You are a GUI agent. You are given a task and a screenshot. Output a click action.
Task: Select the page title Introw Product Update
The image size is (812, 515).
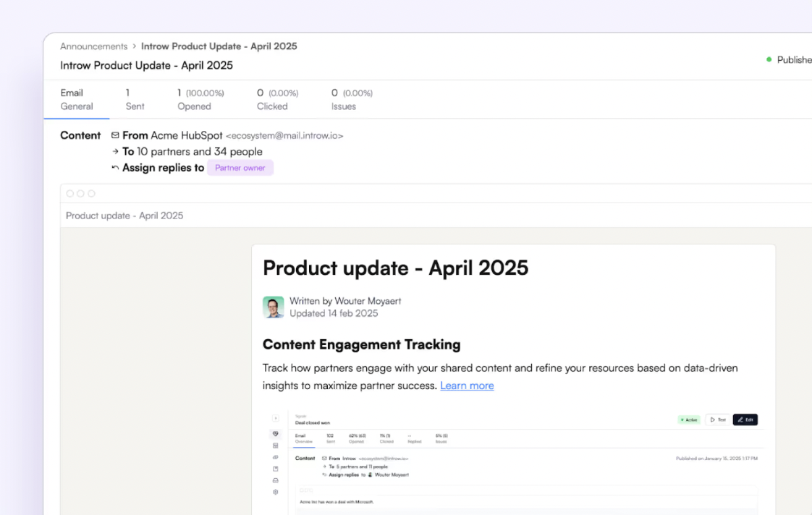[147, 65]
